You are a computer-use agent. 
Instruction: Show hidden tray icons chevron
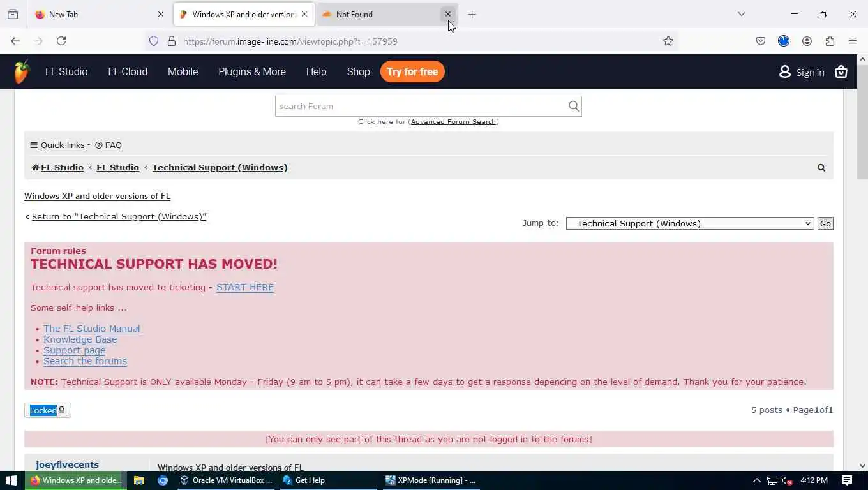coord(756,480)
